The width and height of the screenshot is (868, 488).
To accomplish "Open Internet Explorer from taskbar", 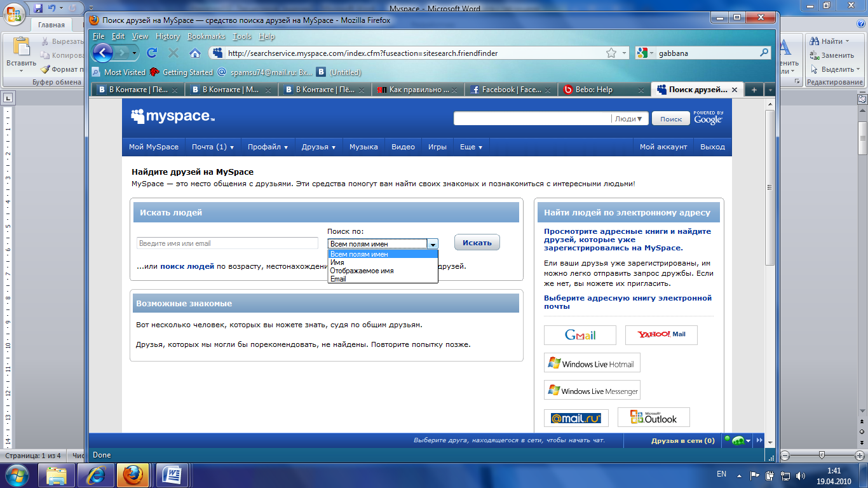I will coord(95,475).
